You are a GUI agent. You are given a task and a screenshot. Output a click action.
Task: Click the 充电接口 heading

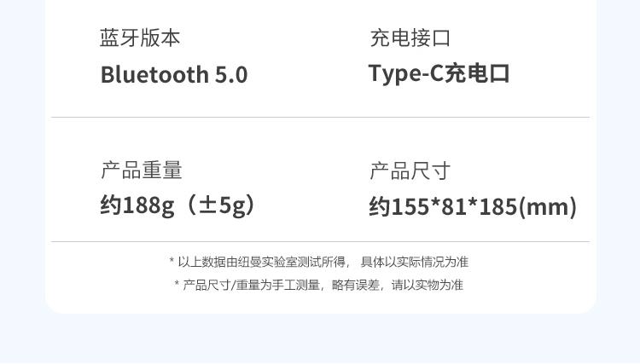[x=410, y=38]
